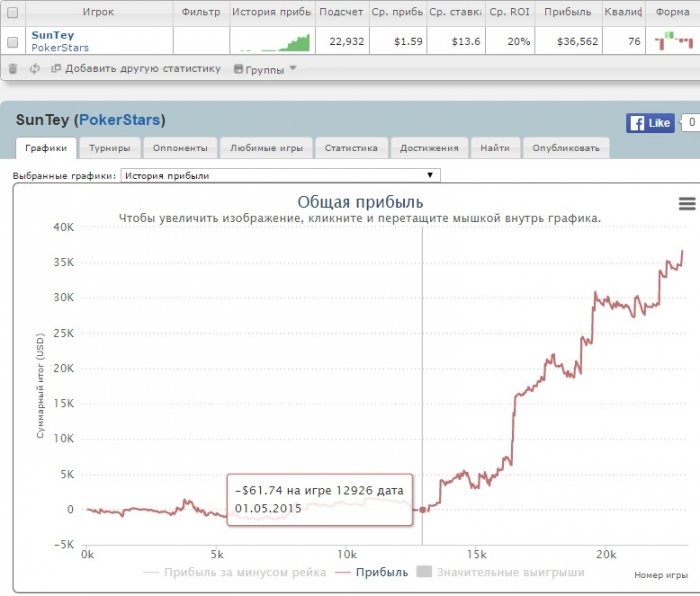Click the refresh statistics icon
The height and width of the screenshot is (596, 700).
pyautogui.click(x=34, y=69)
